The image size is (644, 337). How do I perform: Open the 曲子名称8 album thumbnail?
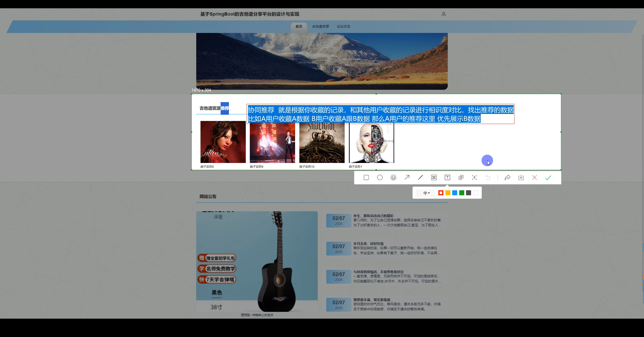pyautogui.click(x=223, y=142)
